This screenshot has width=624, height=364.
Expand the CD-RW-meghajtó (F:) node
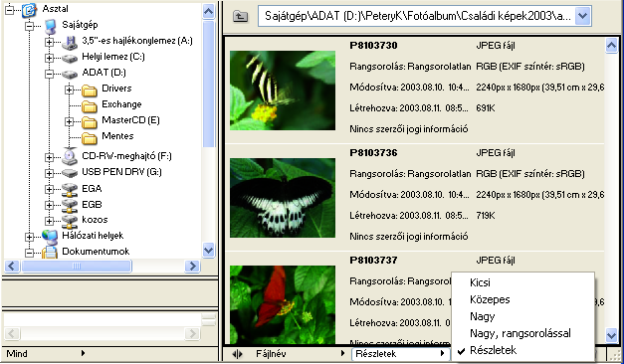point(49,157)
